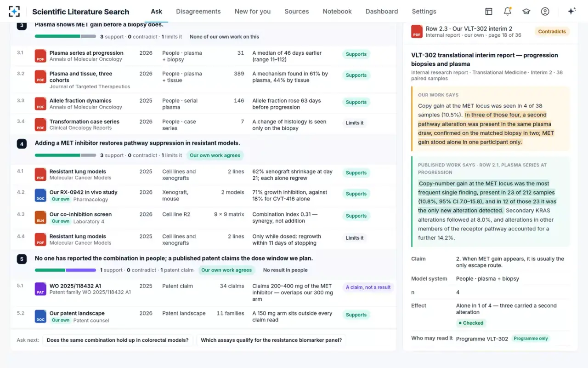Image resolution: width=588 pixels, height=368 pixels.
Task: Select claim 4 heading about MET inhibitor
Action: point(137,143)
